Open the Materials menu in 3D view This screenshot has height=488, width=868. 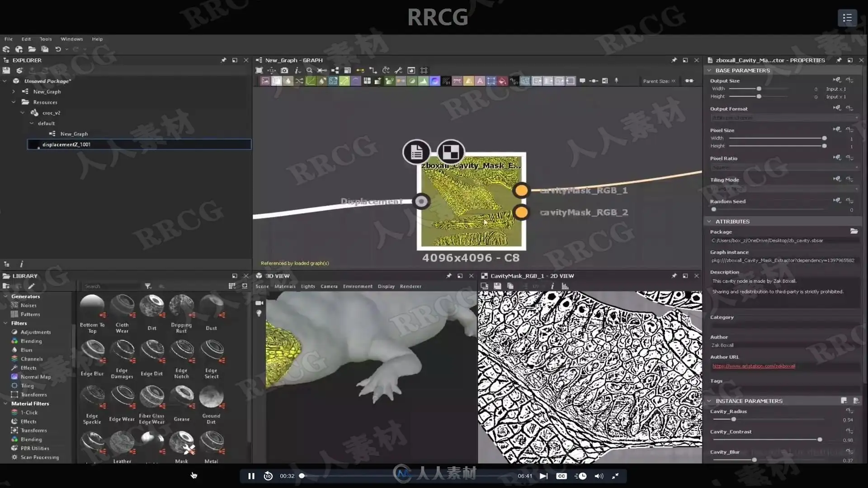285,286
